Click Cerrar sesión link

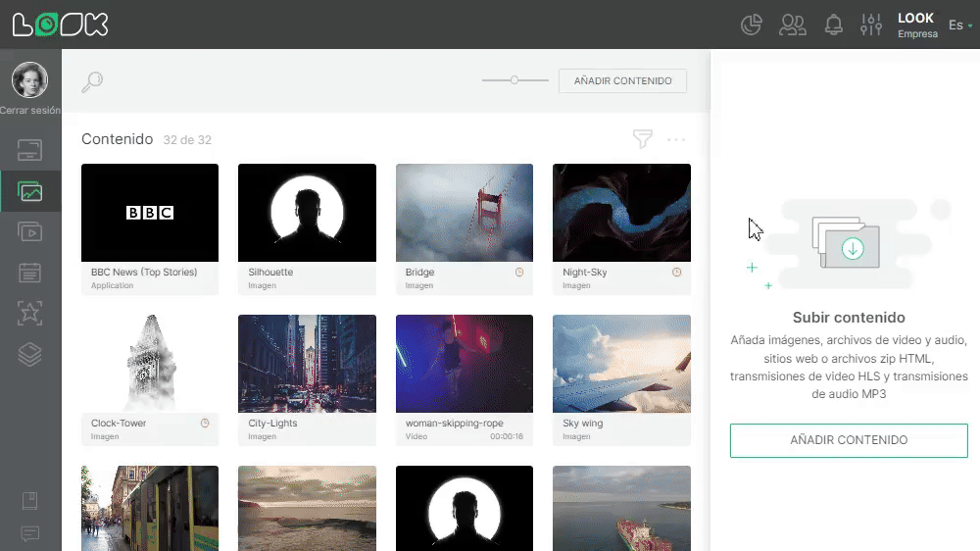pyautogui.click(x=30, y=110)
